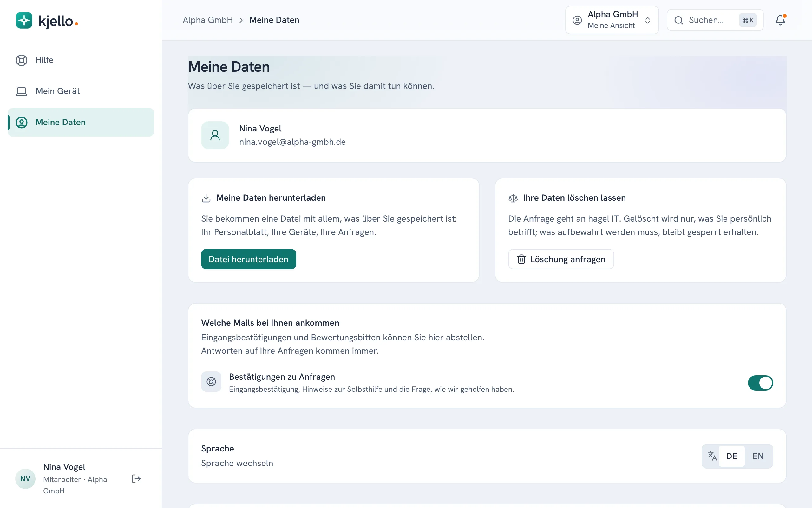Click heading Welche Mails bei Ihnen ankommen

(270, 323)
